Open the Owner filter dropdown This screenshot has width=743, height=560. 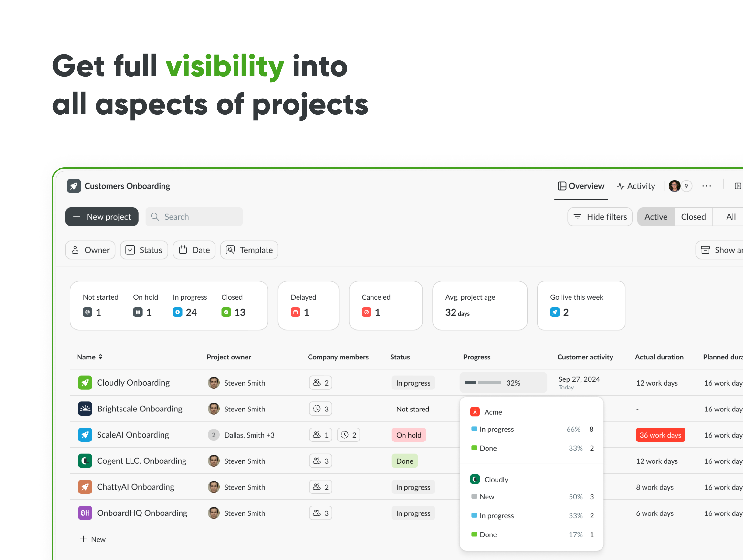point(90,250)
